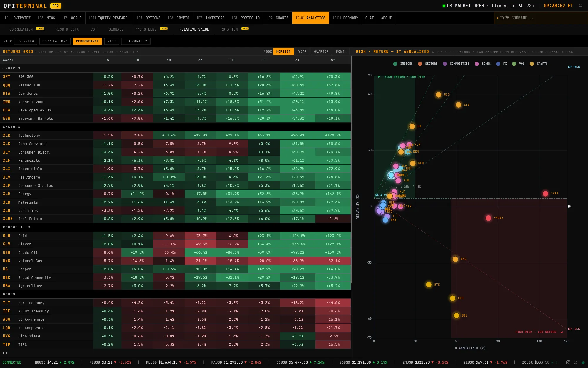Switch to the Rotation subtab
The height and width of the screenshot is (368, 588).
click(234, 29)
